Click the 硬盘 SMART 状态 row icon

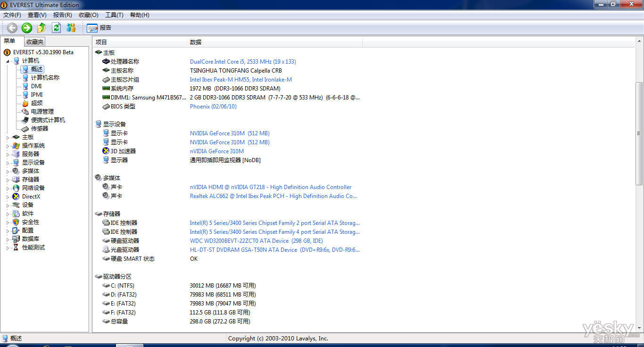click(x=106, y=259)
